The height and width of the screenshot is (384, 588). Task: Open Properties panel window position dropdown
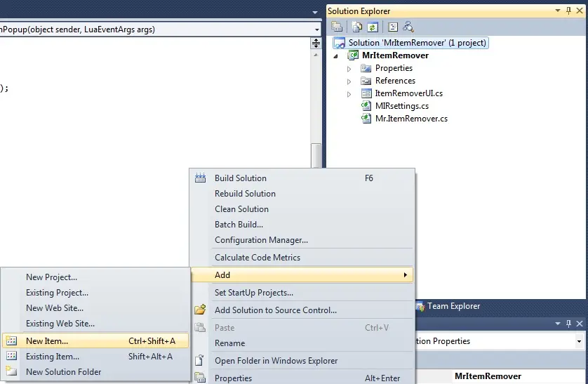558,323
